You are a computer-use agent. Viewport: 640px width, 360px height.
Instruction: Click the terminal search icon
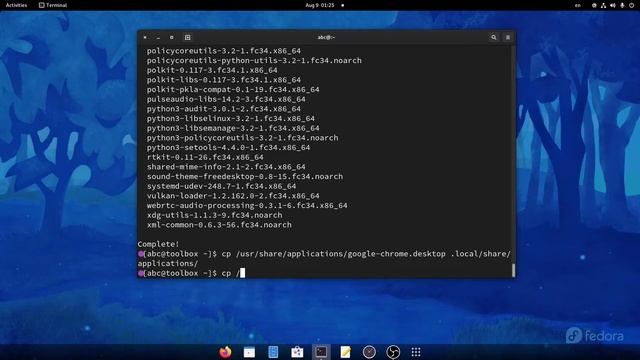(x=494, y=37)
